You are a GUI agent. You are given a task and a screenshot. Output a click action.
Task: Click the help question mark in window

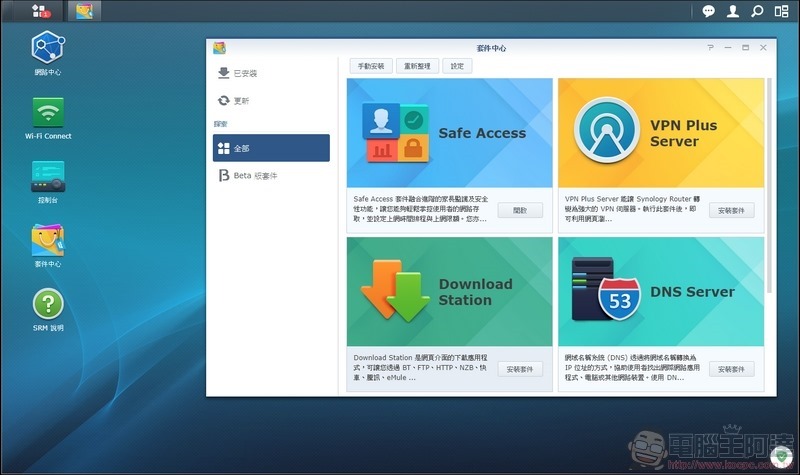click(710, 47)
